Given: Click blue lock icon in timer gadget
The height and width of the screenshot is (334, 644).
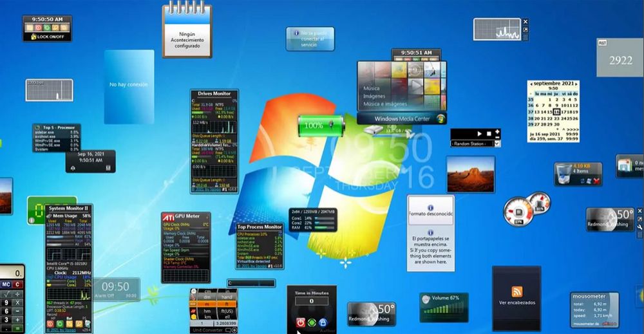Looking at the screenshot, I should point(323,322).
